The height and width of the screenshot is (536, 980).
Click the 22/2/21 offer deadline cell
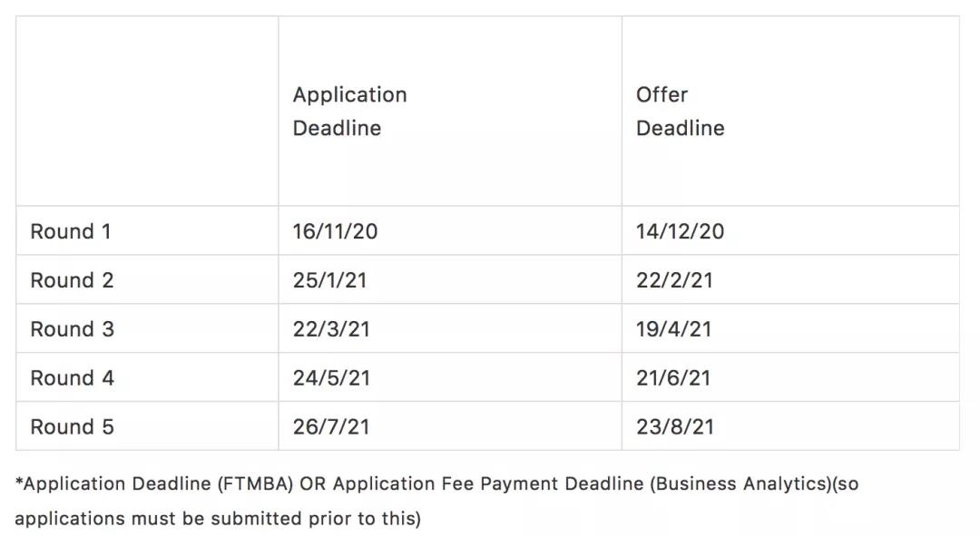coord(674,280)
